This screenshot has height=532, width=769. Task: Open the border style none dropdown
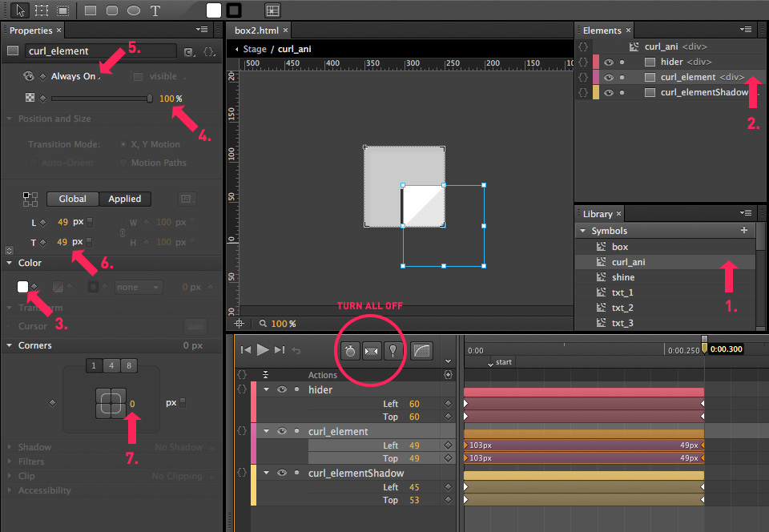[138, 288]
